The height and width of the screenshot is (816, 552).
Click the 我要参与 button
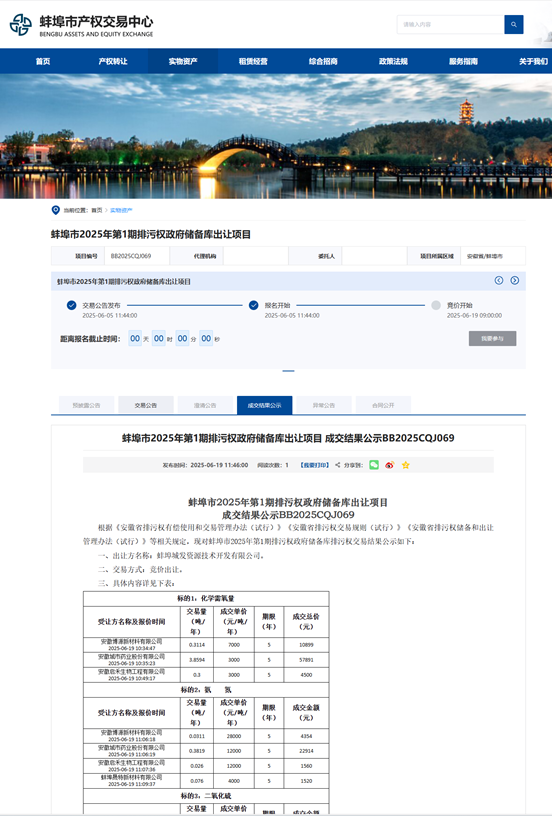pos(493,339)
